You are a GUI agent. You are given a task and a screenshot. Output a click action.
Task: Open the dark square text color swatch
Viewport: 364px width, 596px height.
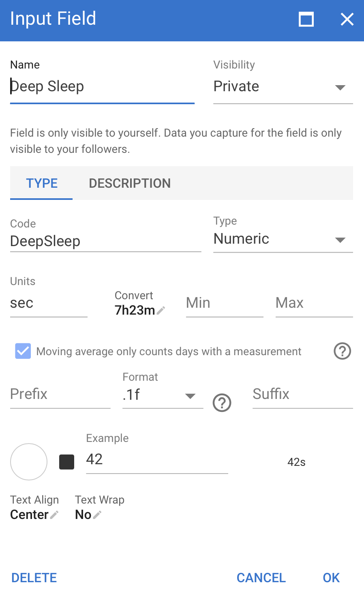pyautogui.click(x=67, y=462)
